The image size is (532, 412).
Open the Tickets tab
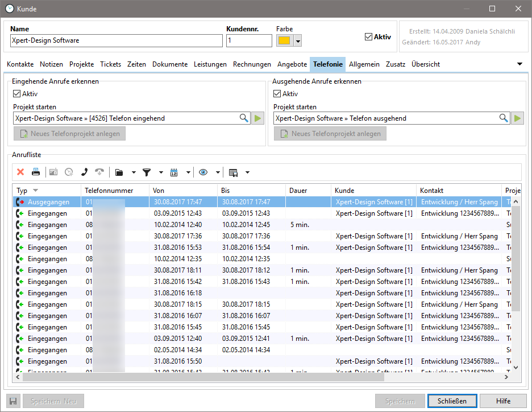[111, 64]
